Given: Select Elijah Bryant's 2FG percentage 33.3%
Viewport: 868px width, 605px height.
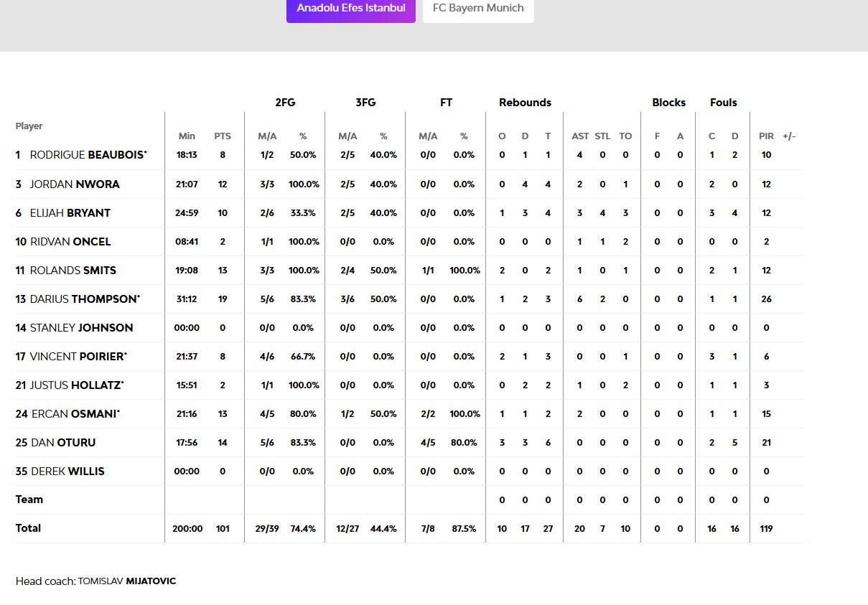Looking at the screenshot, I should (x=303, y=212).
